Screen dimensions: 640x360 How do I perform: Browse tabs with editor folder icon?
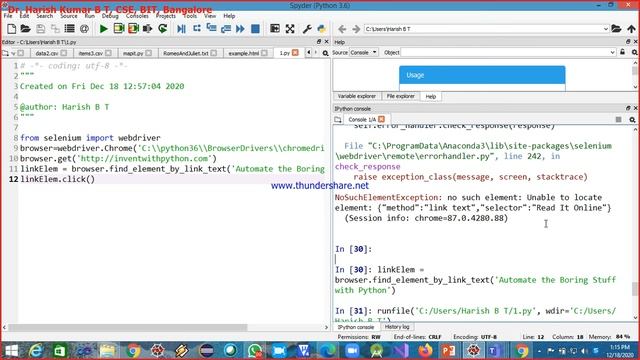[x=5, y=53]
